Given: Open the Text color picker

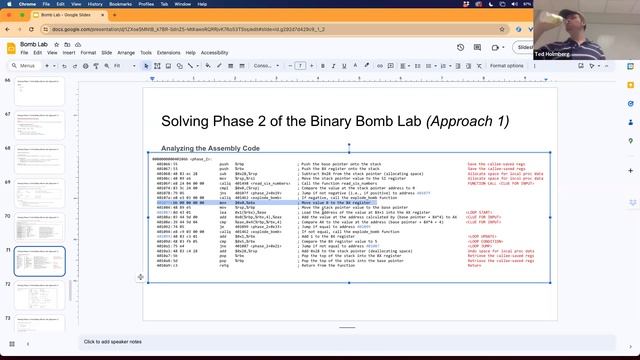Looking at the screenshot, I should [x=355, y=66].
